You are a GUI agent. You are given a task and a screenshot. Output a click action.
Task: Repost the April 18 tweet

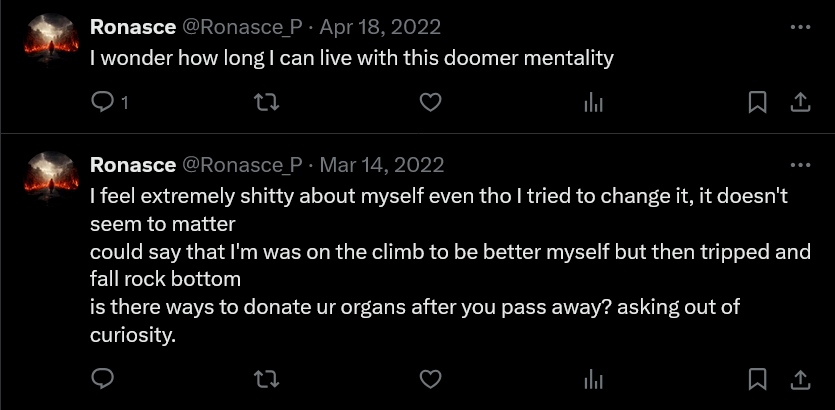[265, 102]
